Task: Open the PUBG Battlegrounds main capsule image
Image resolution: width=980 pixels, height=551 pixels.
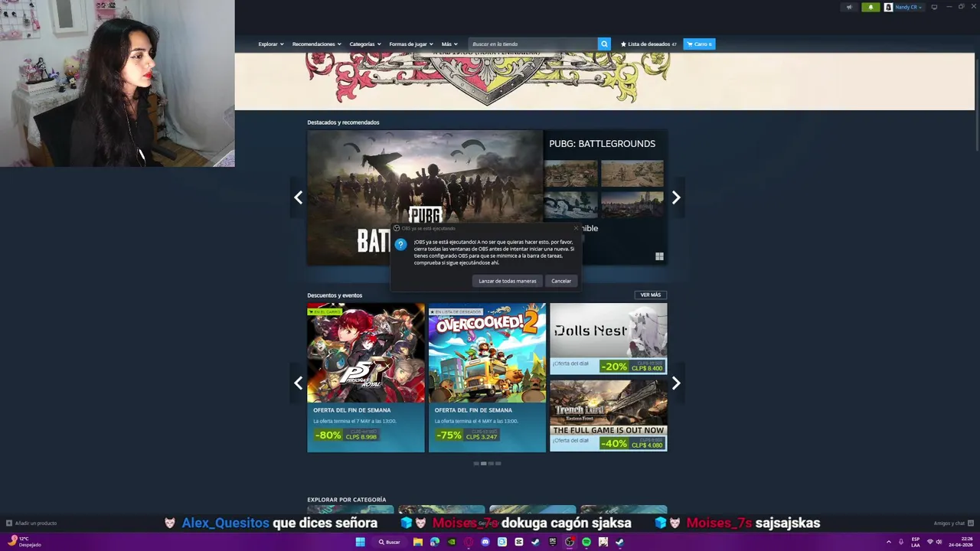Action: (x=425, y=197)
